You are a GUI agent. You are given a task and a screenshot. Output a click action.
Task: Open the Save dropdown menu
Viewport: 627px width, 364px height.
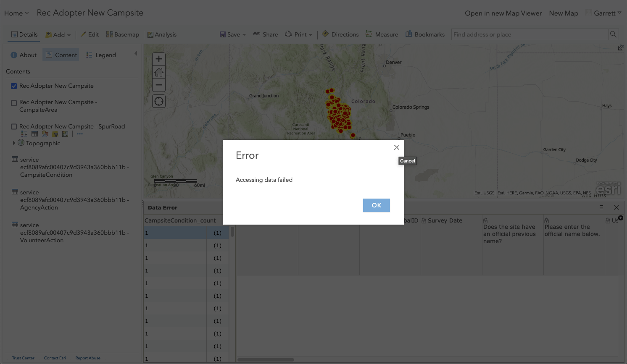click(x=232, y=34)
